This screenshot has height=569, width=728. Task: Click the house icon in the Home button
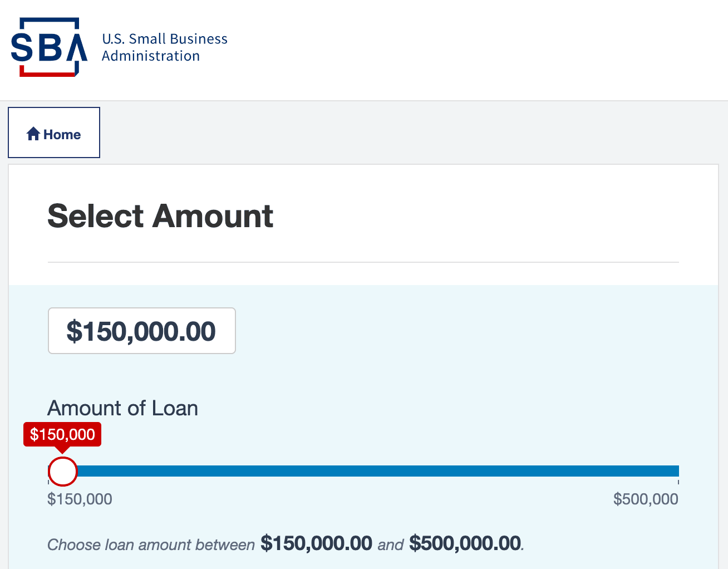[x=33, y=134]
